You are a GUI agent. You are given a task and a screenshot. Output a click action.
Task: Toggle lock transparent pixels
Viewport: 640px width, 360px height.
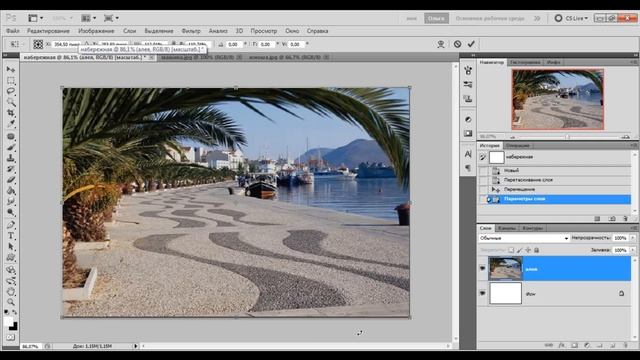[x=511, y=250]
